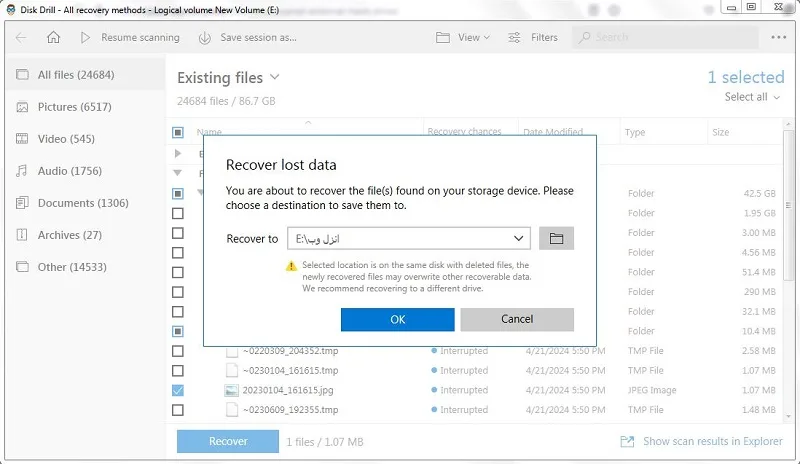
Task: Click the Resume scanning play icon
Action: tap(85, 37)
